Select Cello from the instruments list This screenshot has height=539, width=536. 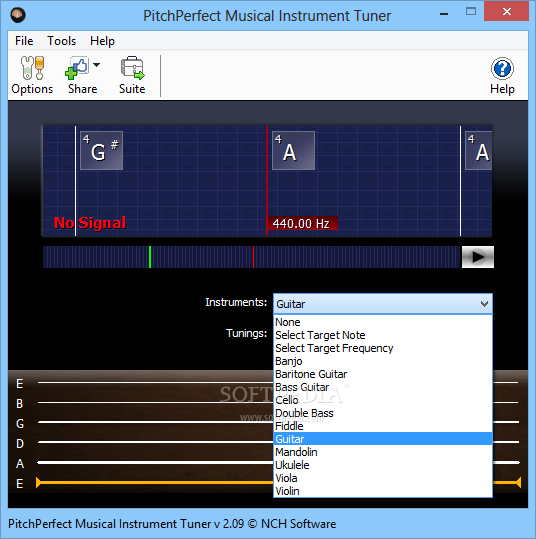tap(383, 400)
